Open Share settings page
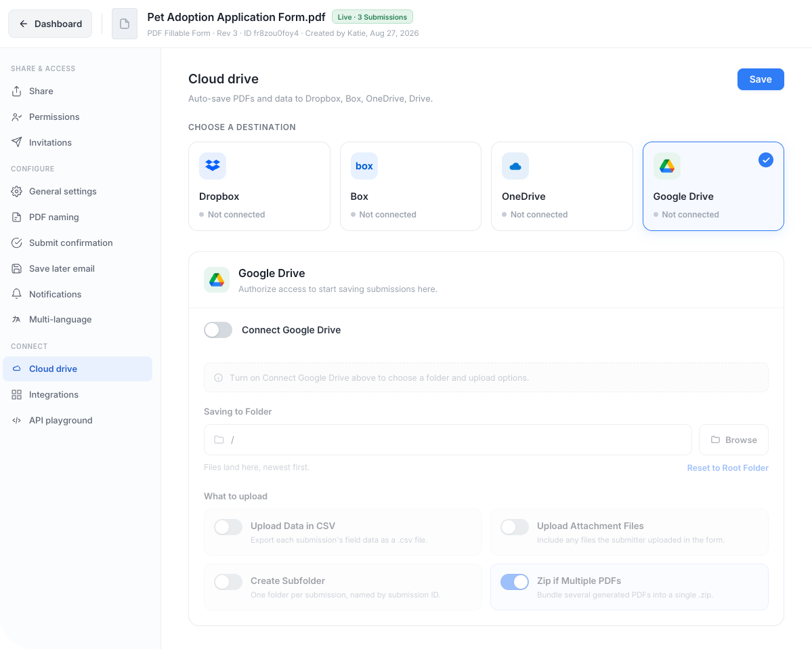812x649 pixels. [78, 91]
